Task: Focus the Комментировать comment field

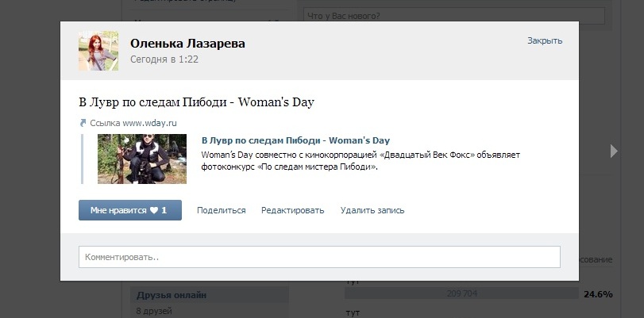Action: [x=319, y=257]
